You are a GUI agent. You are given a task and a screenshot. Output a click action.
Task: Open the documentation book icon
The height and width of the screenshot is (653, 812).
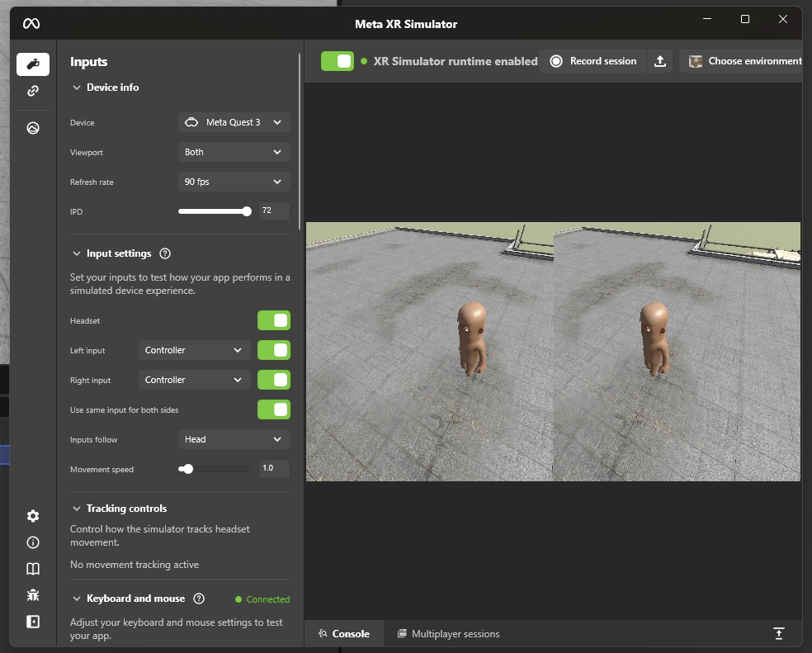pos(33,569)
